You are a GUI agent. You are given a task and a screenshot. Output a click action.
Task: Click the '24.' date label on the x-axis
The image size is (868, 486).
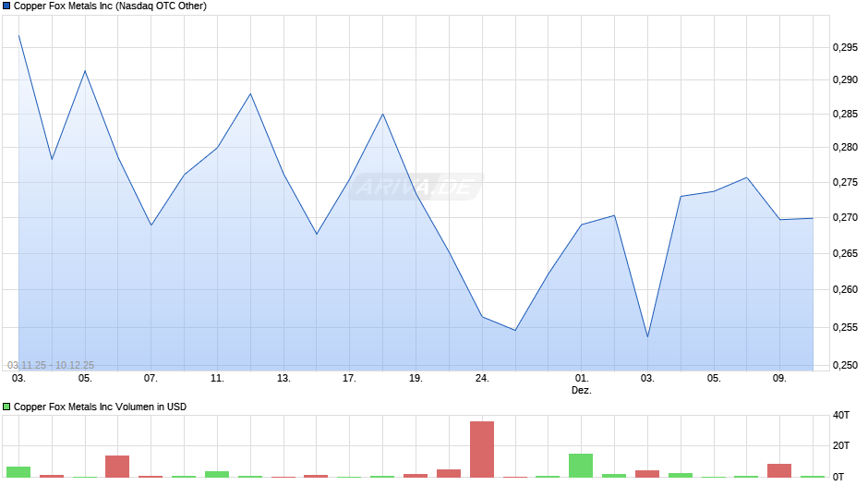(482, 378)
